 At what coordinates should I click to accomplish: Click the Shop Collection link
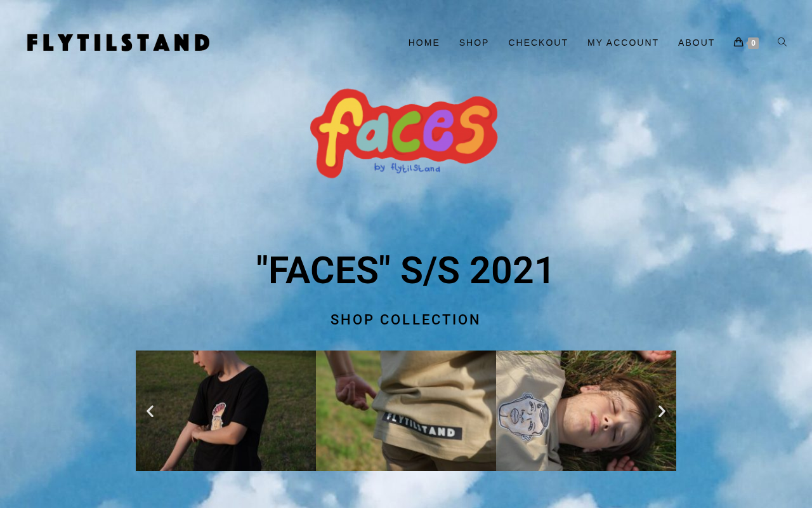(x=406, y=320)
